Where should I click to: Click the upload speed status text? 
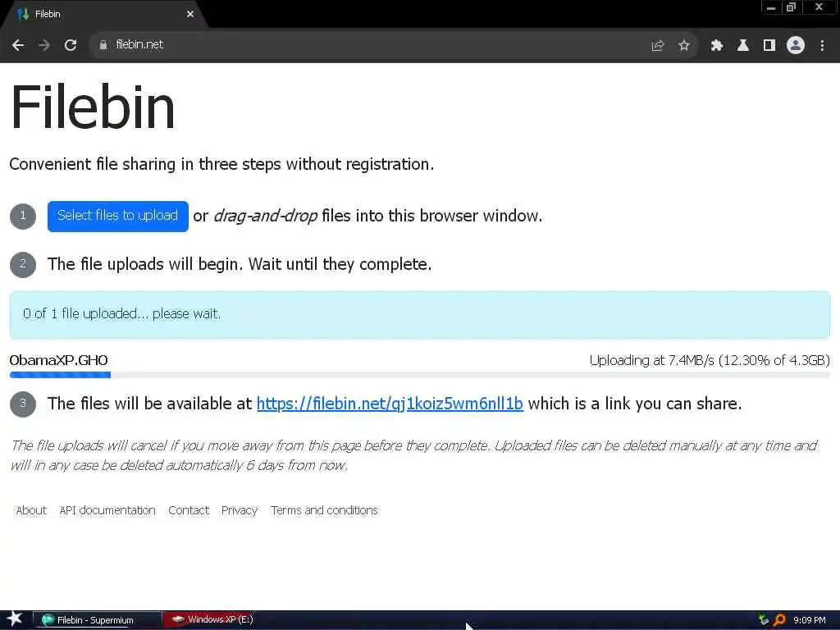(x=710, y=360)
